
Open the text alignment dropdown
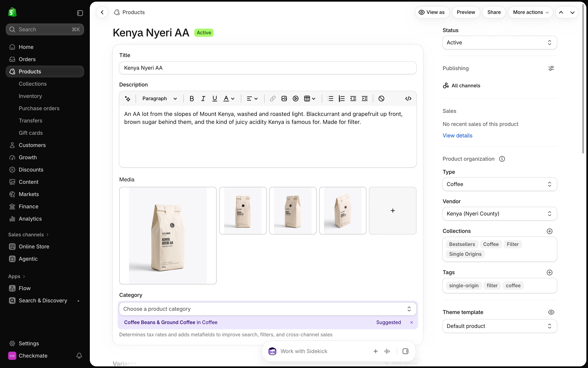[252, 99]
